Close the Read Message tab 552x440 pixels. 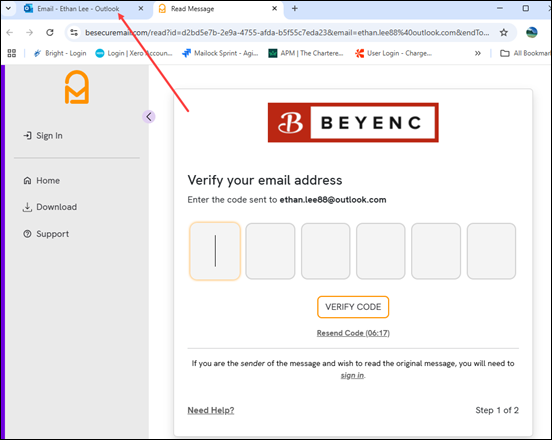(x=275, y=8)
